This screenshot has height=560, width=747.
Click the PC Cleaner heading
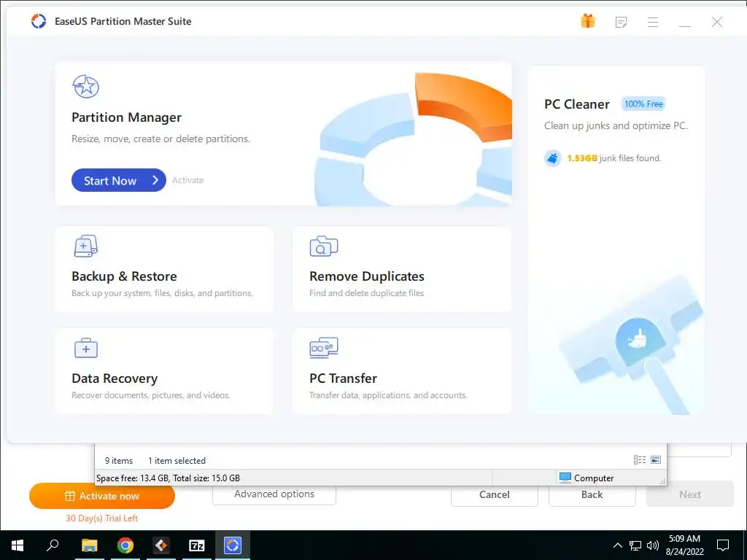point(577,104)
